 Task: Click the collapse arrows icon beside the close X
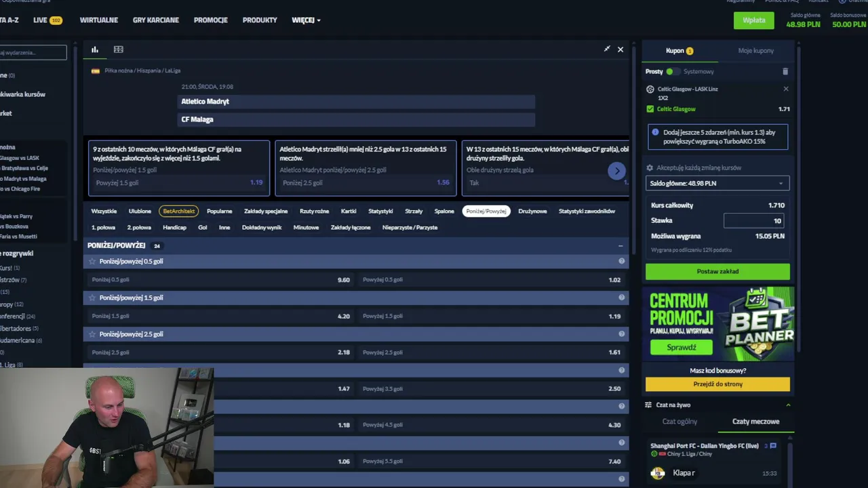pos(607,49)
